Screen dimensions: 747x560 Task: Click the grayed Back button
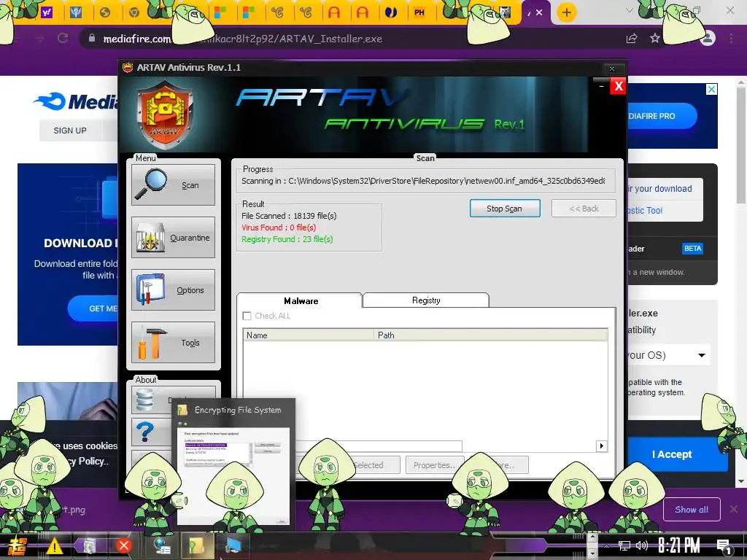click(x=584, y=209)
